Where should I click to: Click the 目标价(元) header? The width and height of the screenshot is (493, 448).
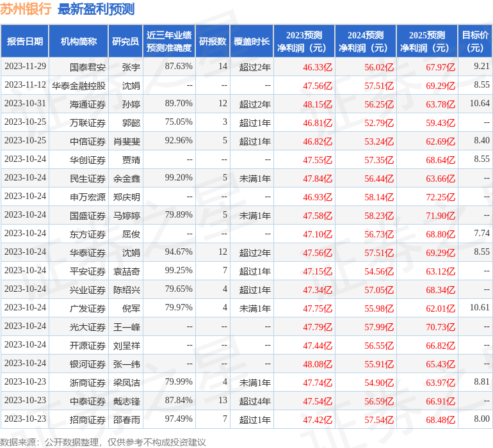pyautogui.click(x=475, y=41)
